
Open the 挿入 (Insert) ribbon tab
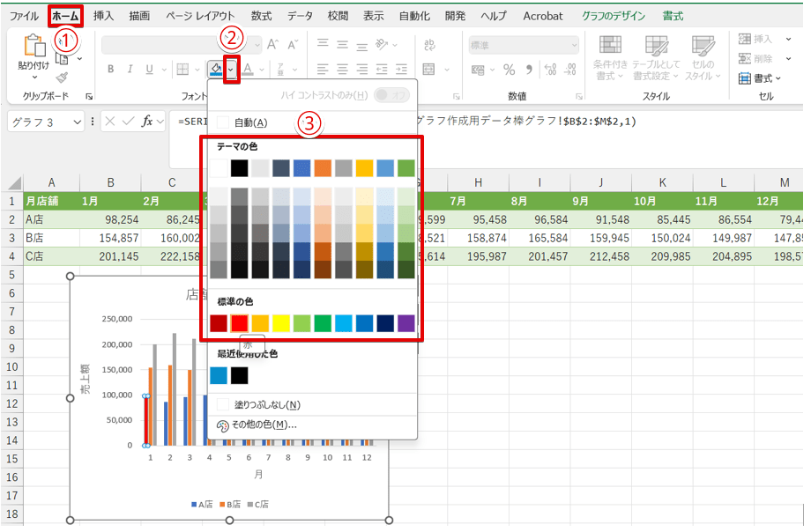(104, 16)
